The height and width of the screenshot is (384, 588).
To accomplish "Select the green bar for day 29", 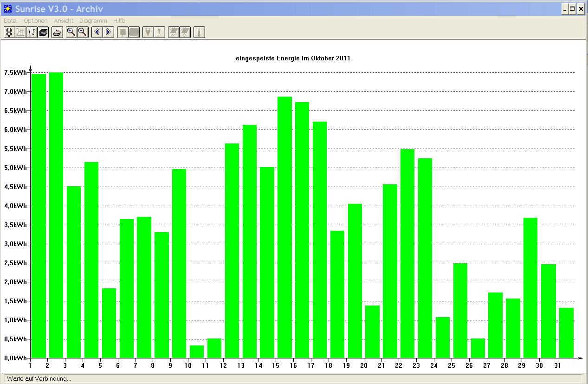I will pyautogui.click(x=530, y=288).
